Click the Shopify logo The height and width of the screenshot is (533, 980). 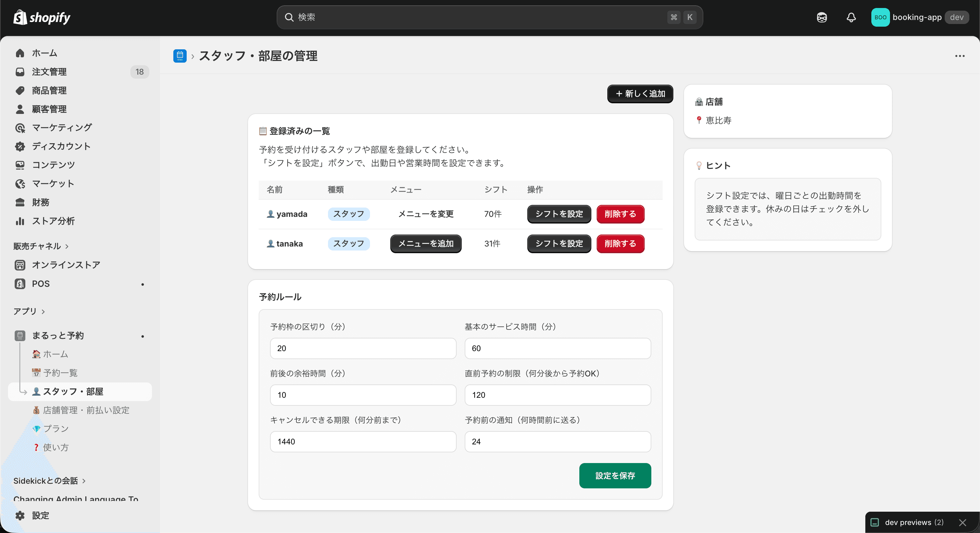pyautogui.click(x=41, y=17)
